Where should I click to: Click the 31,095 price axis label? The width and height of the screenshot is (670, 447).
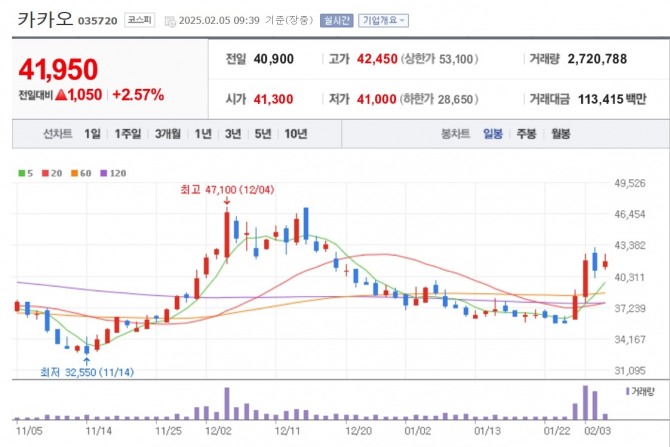tap(630, 371)
